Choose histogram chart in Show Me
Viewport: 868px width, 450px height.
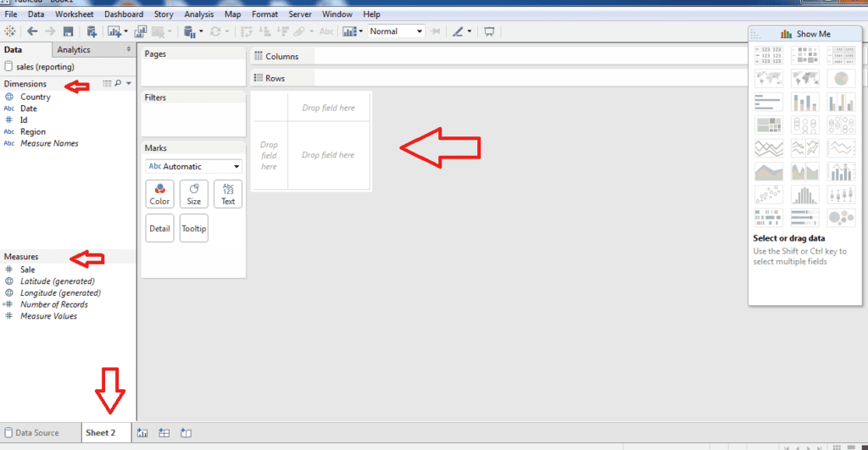[805, 195]
